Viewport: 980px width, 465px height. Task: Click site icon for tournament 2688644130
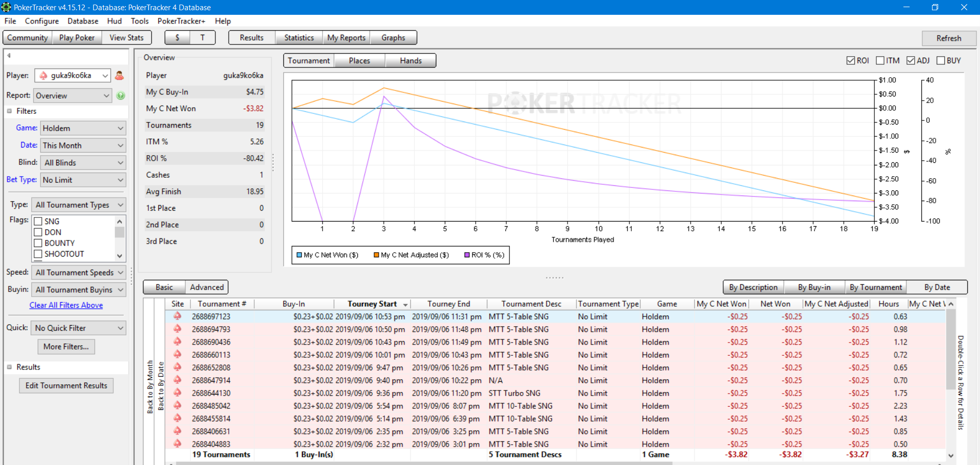[177, 393]
